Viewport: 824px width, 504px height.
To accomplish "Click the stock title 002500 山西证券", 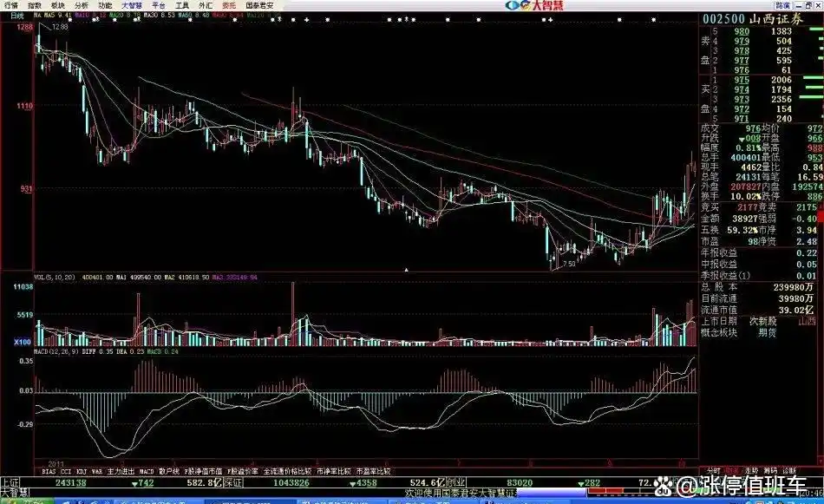I will point(753,19).
